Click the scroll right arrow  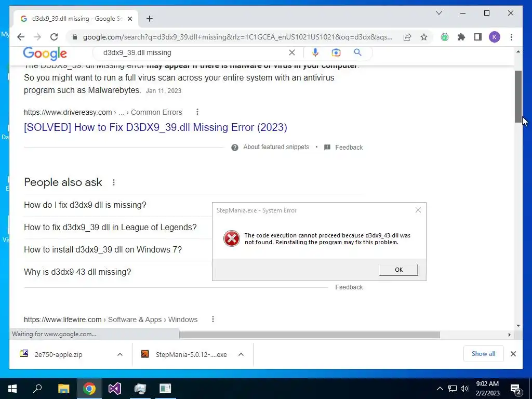tap(509, 335)
